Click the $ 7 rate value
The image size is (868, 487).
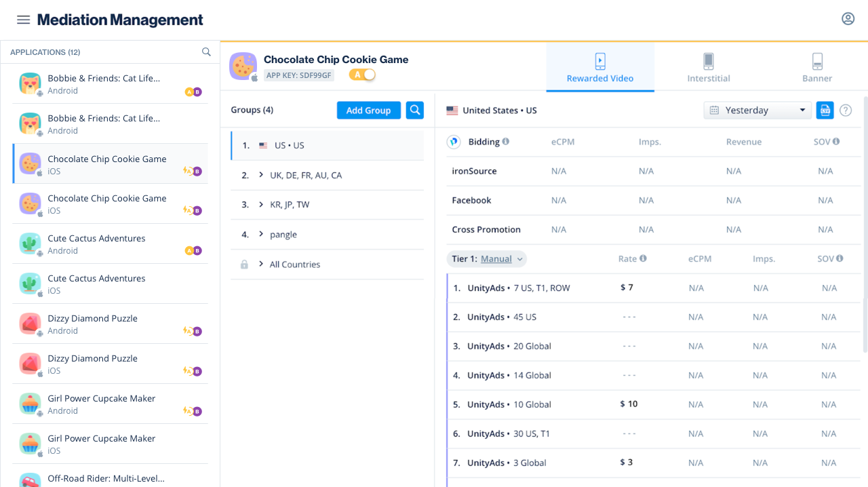[x=627, y=288]
